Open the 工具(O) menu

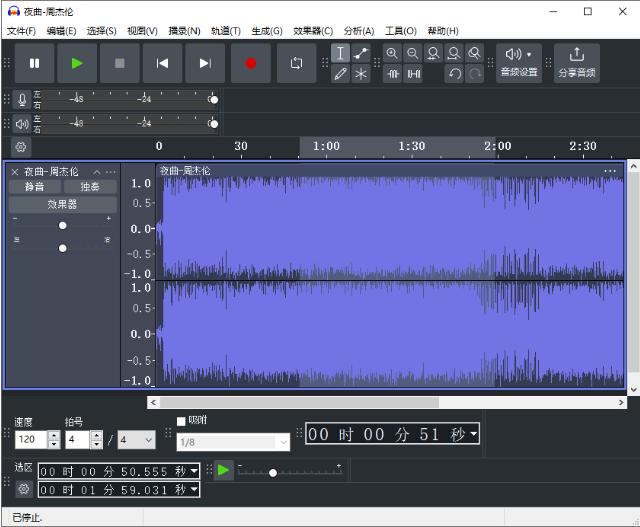coord(401,31)
